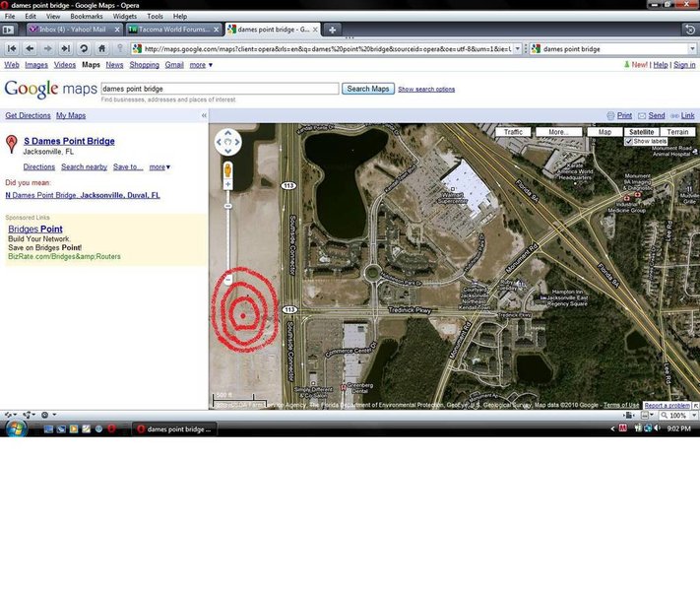700x590 pixels.
Task: Show hidden tray icons arrow
Action: click(x=612, y=428)
